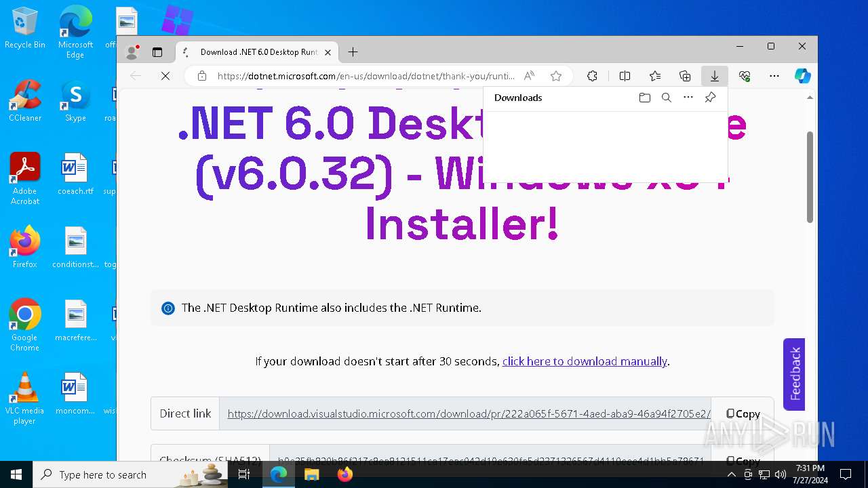
Task: Toggle split screen view
Action: click(625, 76)
